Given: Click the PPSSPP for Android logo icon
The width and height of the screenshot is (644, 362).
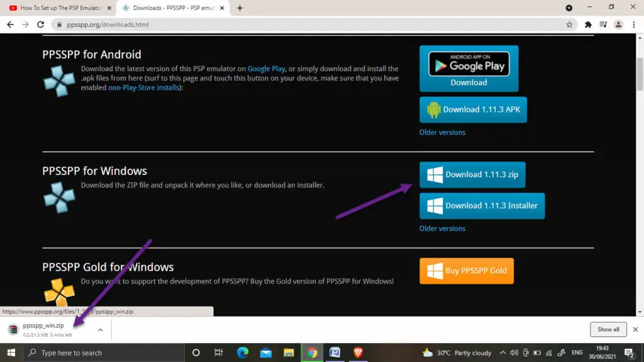Looking at the screenshot, I should (x=59, y=81).
